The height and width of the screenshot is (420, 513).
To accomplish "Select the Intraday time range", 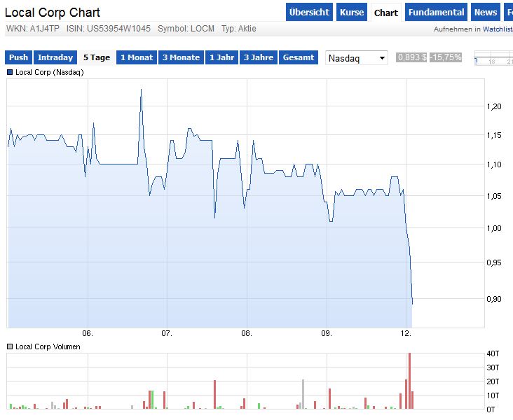I will 55,57.
